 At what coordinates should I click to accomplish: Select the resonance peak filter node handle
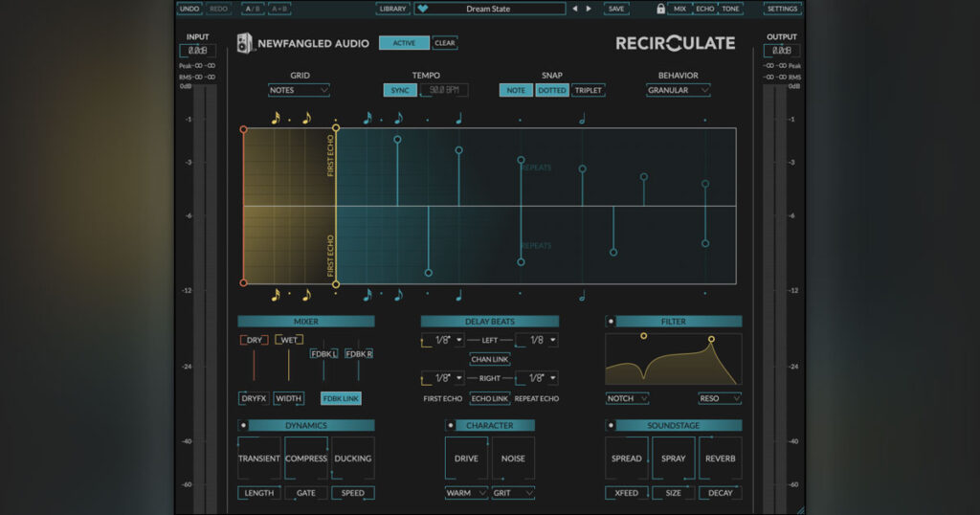tap(711, 340)
